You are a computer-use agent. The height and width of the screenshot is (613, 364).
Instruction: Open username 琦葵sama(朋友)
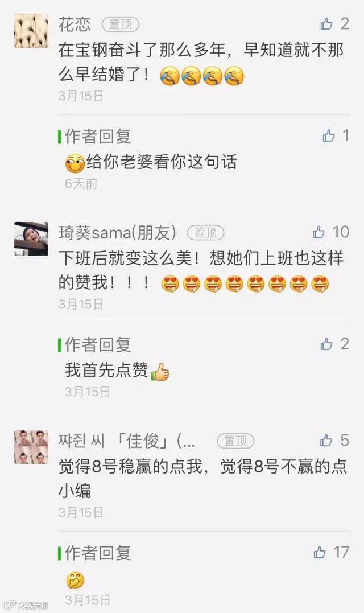click(x=118, y=233)
